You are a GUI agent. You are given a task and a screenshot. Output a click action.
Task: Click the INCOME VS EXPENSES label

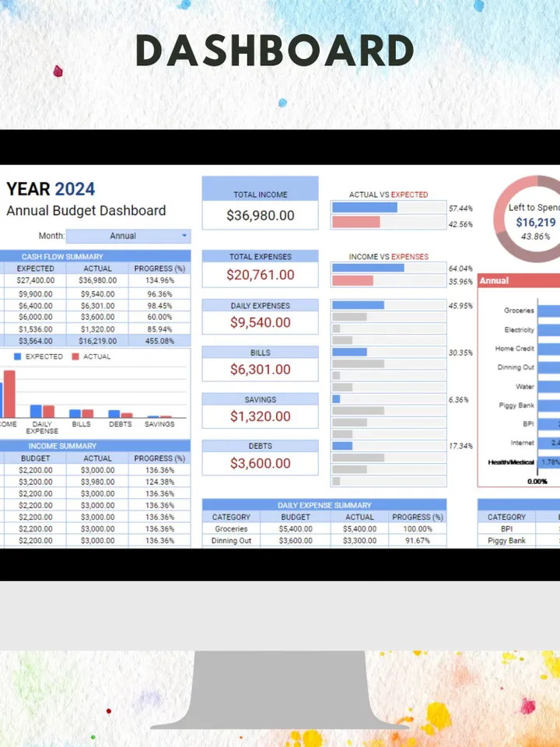389,256
